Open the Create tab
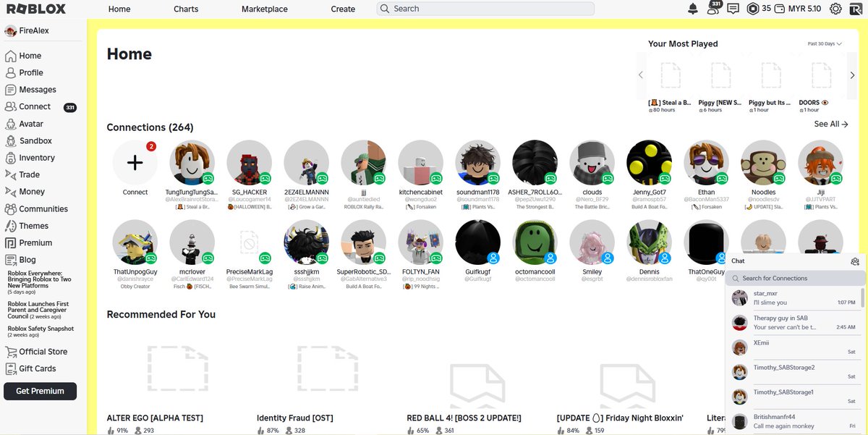The width and height of the screenshot is (868, 435). click(343, 9)
